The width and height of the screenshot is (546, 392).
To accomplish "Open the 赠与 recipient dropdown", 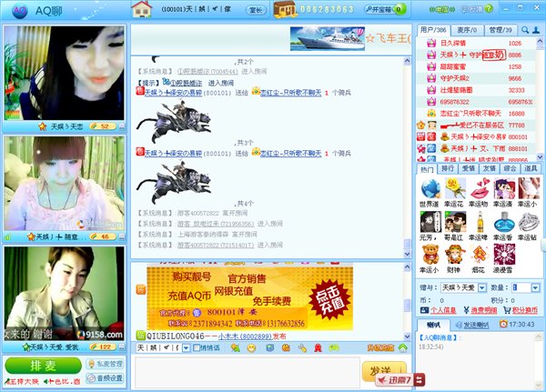I will click(x=482, y=288).
